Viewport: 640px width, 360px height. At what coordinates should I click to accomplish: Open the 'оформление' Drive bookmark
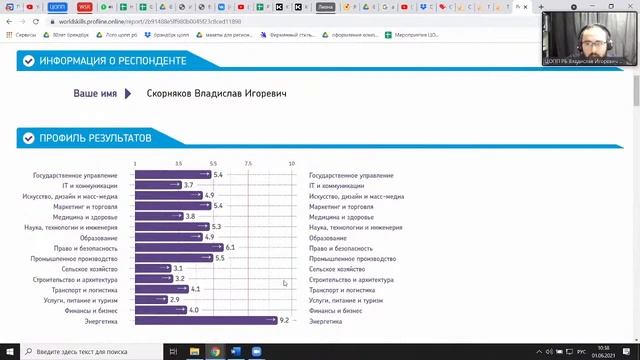click(350, 35)
